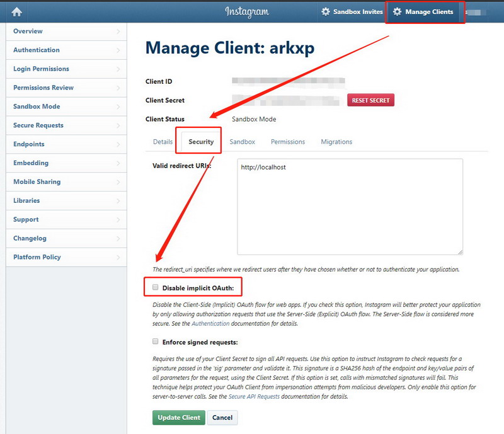Viewport: 504px width, 434px height.
Task: Open the Secure Requests sidebar link
Action: [67, 125]
